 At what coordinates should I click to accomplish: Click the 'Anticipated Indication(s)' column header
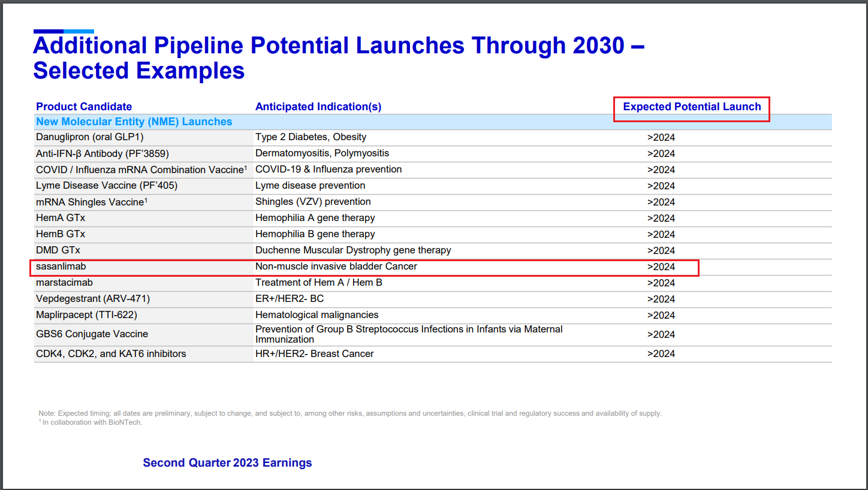318,107
